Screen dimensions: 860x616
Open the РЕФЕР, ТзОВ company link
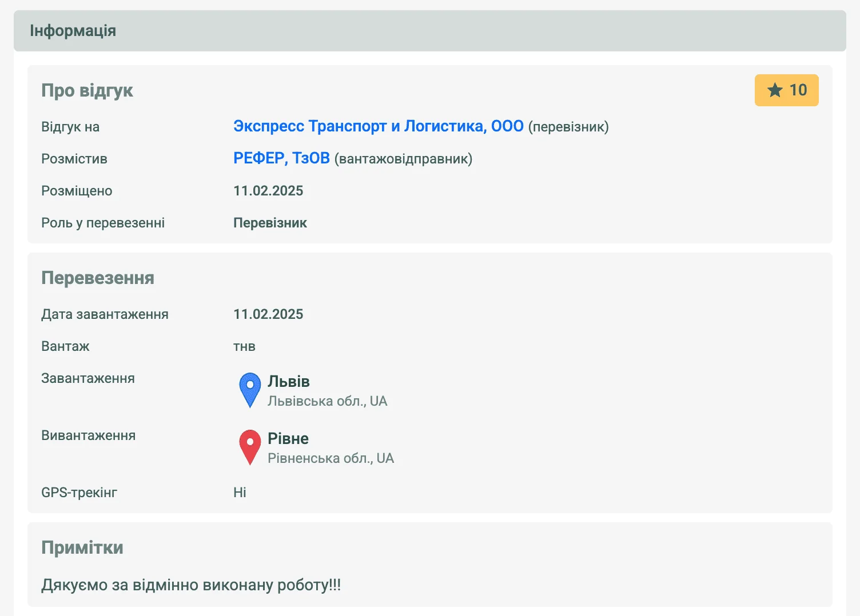tap(281, 158)
